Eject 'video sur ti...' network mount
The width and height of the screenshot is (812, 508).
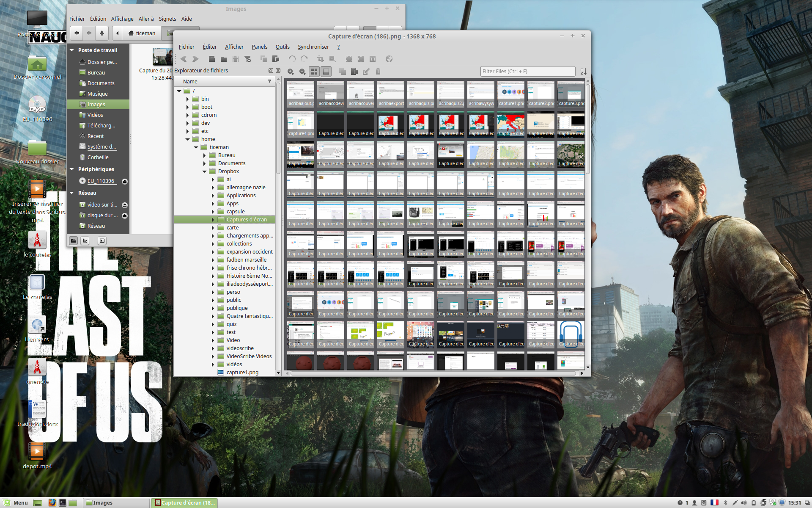(x=125, y=205)
